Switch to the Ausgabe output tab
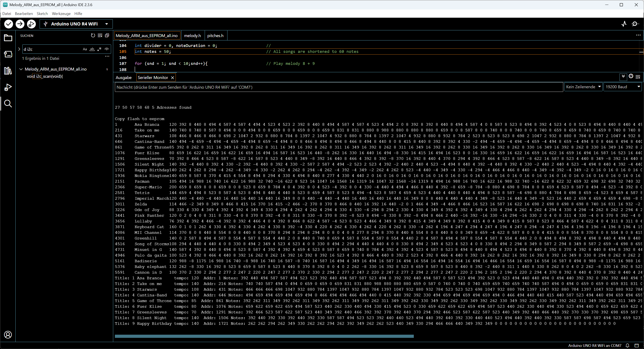The image size is (644, 349). (124, 78)
